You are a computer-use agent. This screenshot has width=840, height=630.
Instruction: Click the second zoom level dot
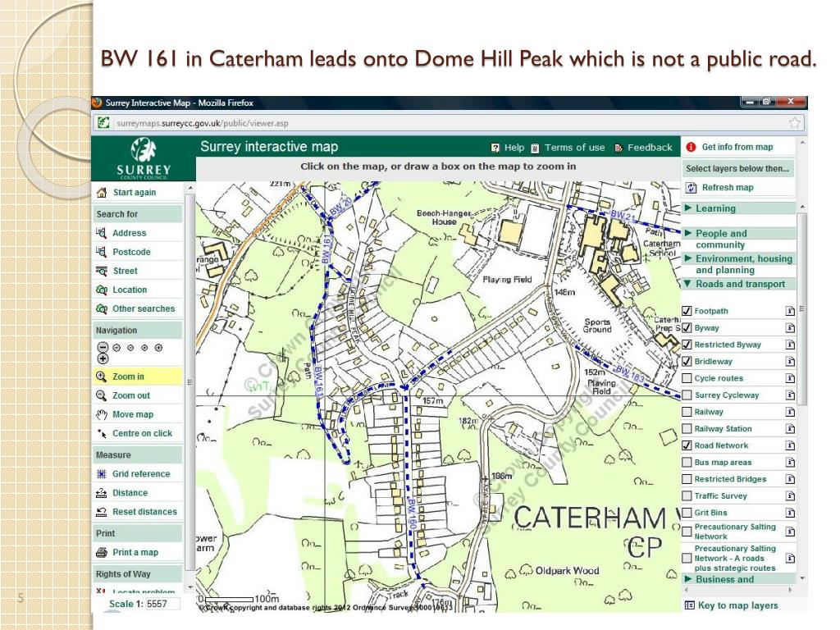[116, 348]
